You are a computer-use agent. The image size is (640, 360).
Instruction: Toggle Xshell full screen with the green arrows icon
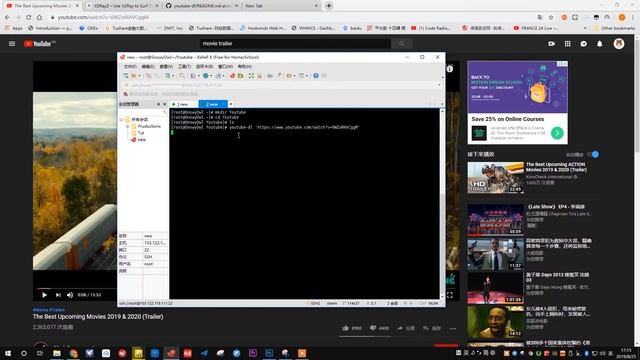tap(251, 76)
